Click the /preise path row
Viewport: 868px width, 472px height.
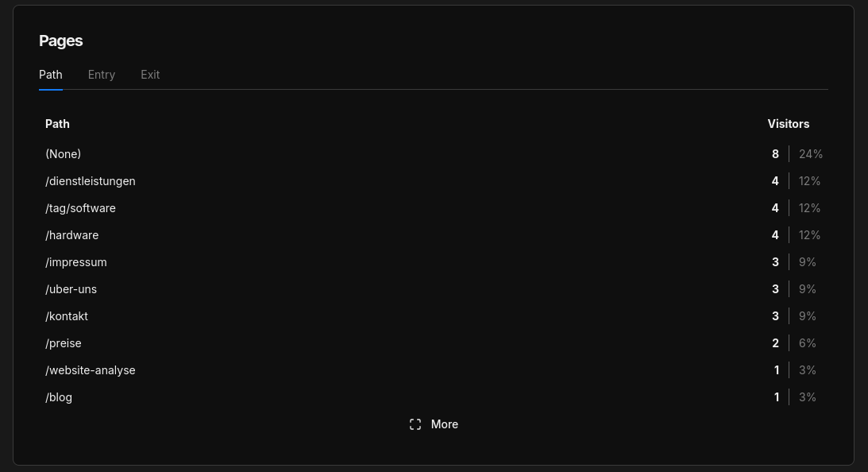click(64, 343)
